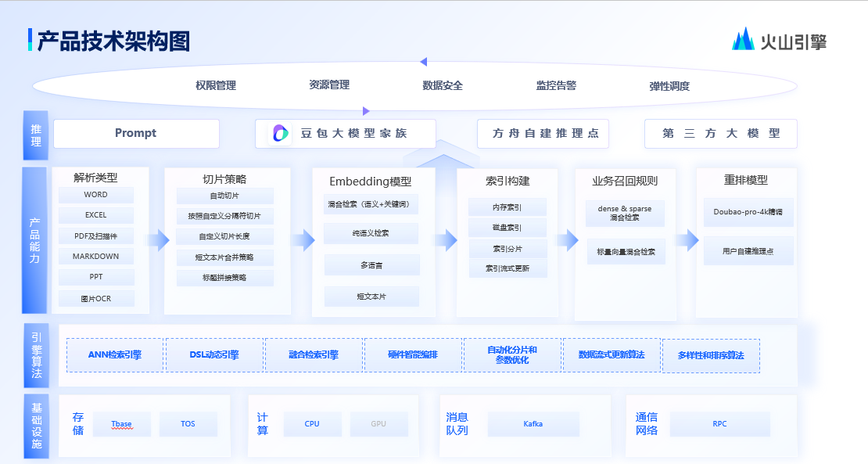The image size is (868, 464).
Task: Click 权限管理 in the top ellipse
Action: [x=215, y=85]
